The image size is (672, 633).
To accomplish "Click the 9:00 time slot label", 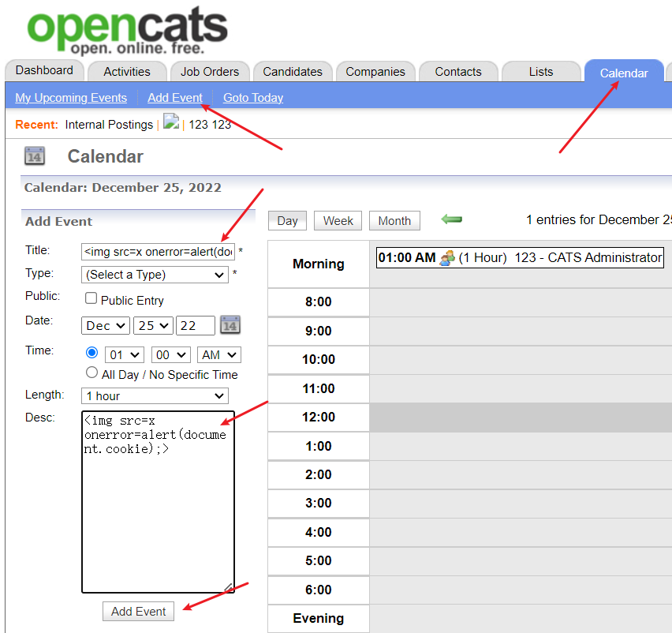I will tap(319, 331).
